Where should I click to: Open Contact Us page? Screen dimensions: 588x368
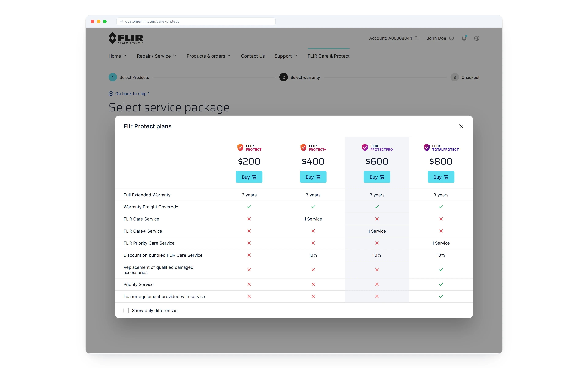253,56
